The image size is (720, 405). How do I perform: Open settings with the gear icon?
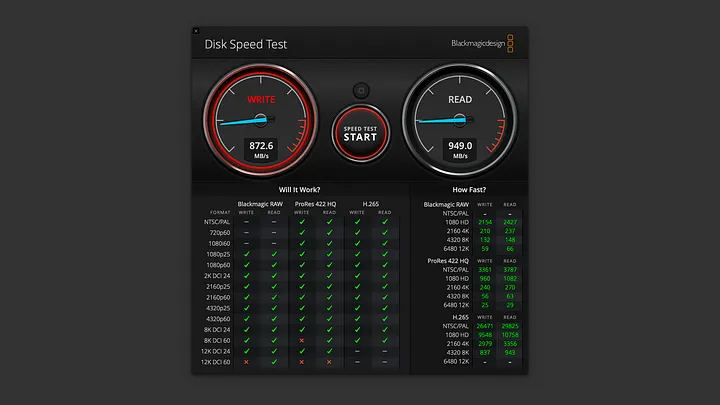click(361, 91)
